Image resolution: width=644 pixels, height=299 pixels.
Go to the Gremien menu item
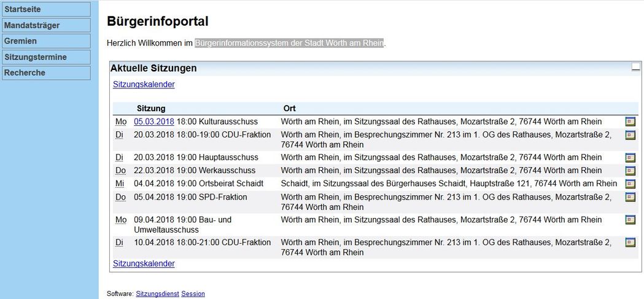pos(46,41)
